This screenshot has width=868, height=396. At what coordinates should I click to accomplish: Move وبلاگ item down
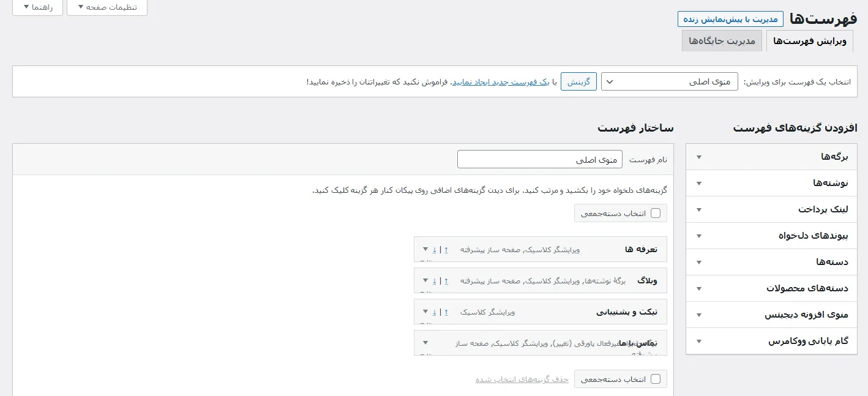pyautogui.click(x=435, y=281)
